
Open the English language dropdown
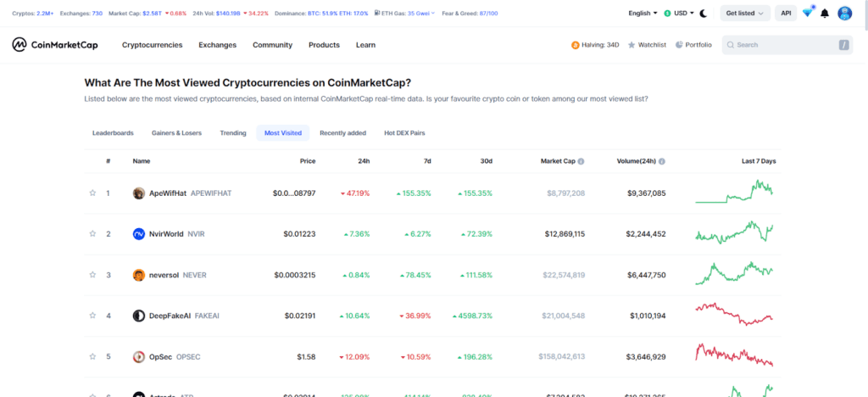click(x=643, y=14)
